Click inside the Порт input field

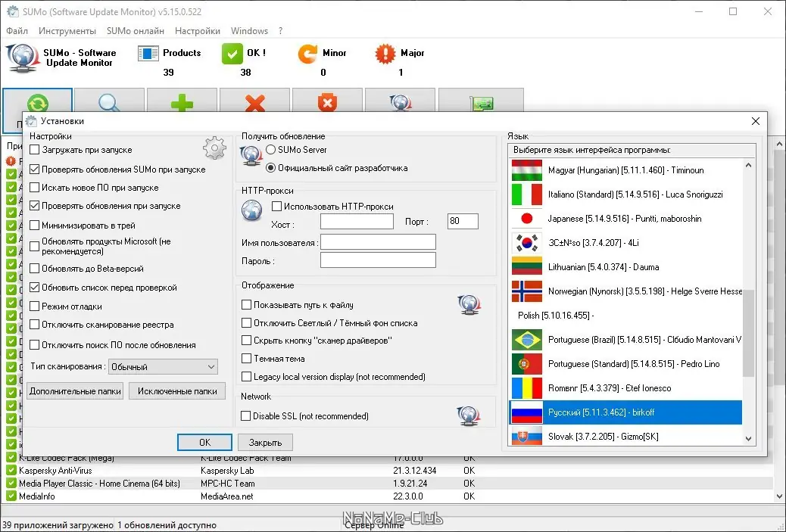tap(462, 221)
